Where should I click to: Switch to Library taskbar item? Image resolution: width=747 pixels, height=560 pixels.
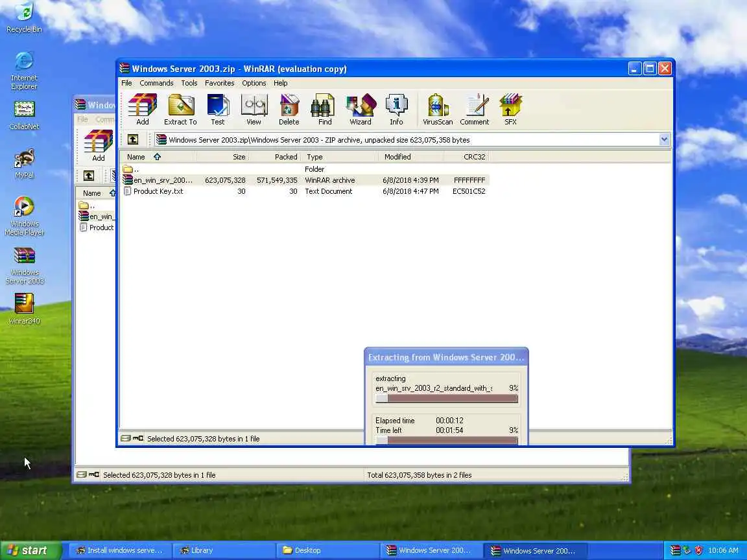223,550
